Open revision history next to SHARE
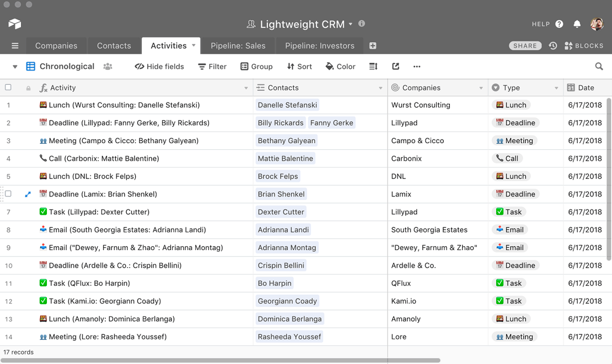612x364 pixels. point(553,46)
